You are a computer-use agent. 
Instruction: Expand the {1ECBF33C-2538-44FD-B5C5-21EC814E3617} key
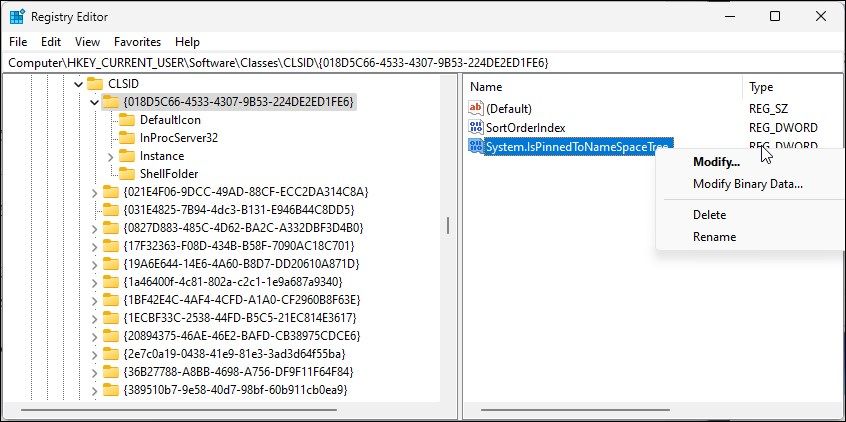click(x=95, y=318)
